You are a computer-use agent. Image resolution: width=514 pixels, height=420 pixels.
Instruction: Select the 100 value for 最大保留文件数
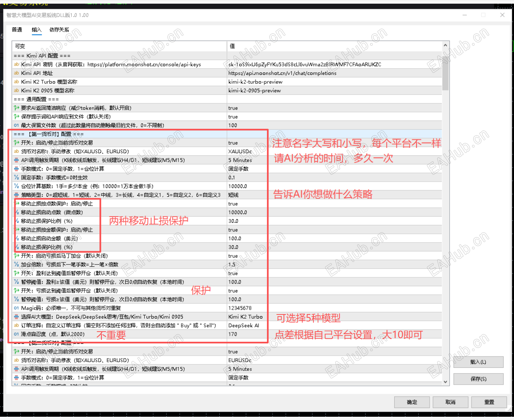(233, 125)
